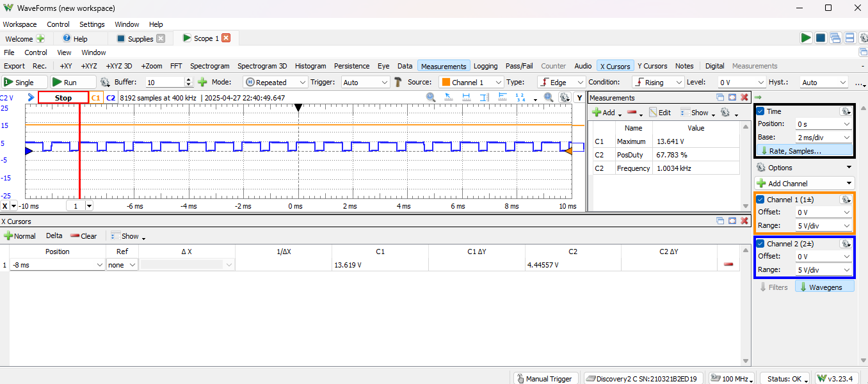Click the Buffer number input field
This screenshot has width=868, height=384.
[x=165, y=82]
